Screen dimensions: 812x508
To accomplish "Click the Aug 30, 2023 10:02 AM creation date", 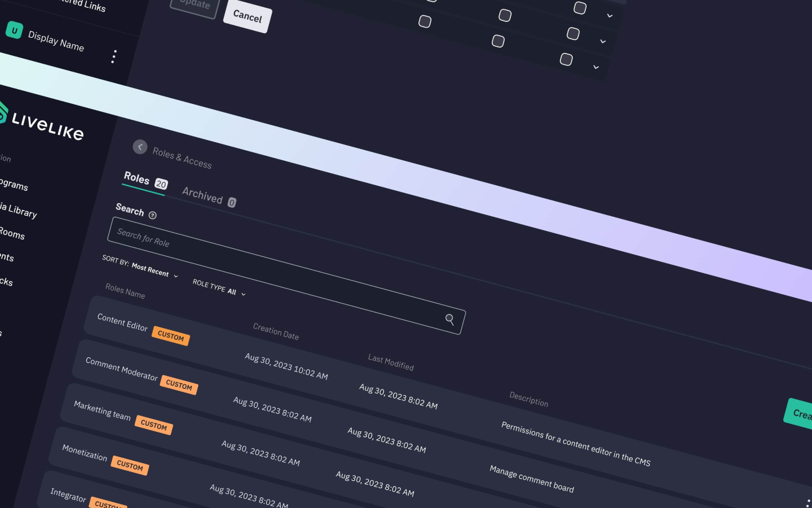I will point(286,366).
